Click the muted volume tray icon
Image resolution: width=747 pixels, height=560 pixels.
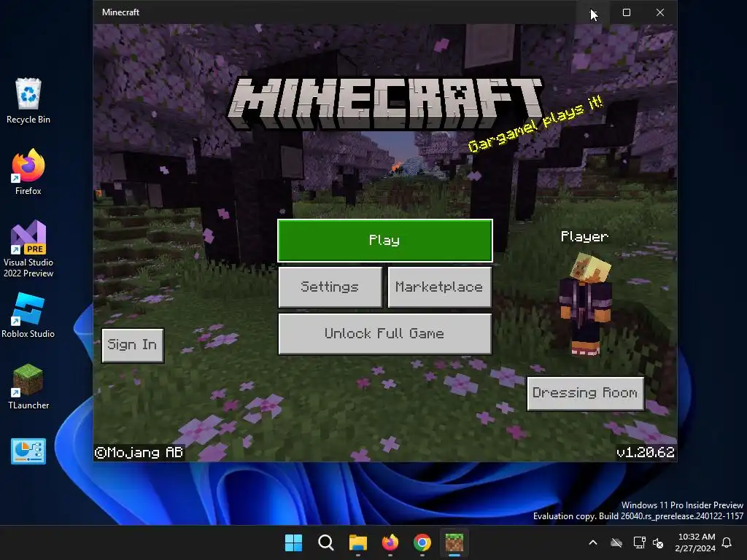(658, 542)
